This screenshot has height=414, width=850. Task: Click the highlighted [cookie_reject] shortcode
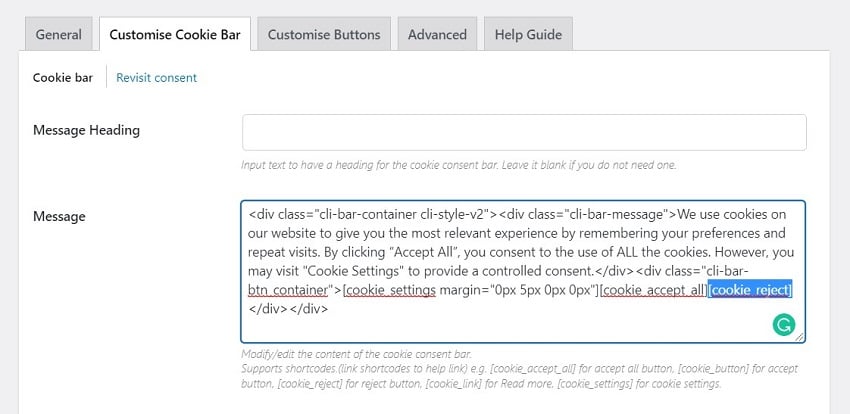pyautogui.click(x=750, y=290)
